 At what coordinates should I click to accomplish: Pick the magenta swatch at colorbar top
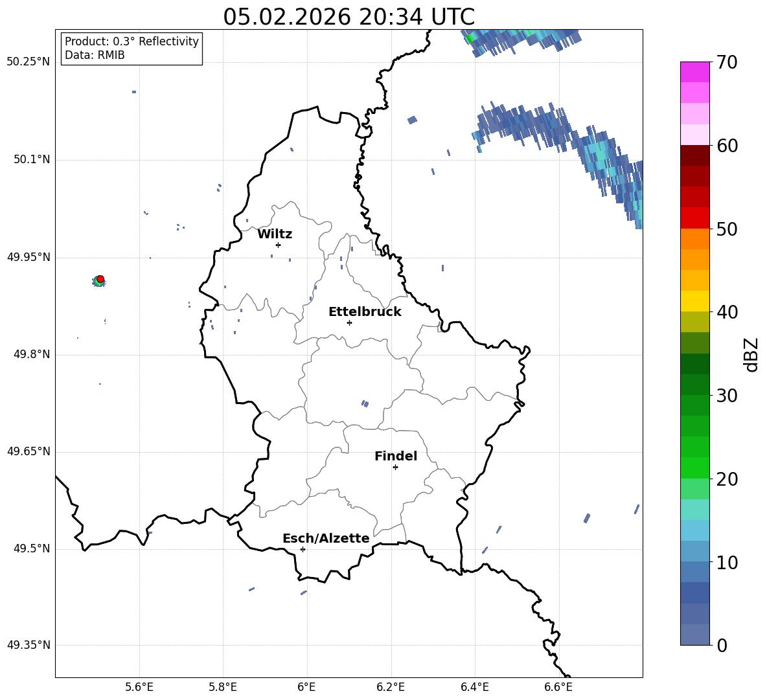tap(695, 72)
